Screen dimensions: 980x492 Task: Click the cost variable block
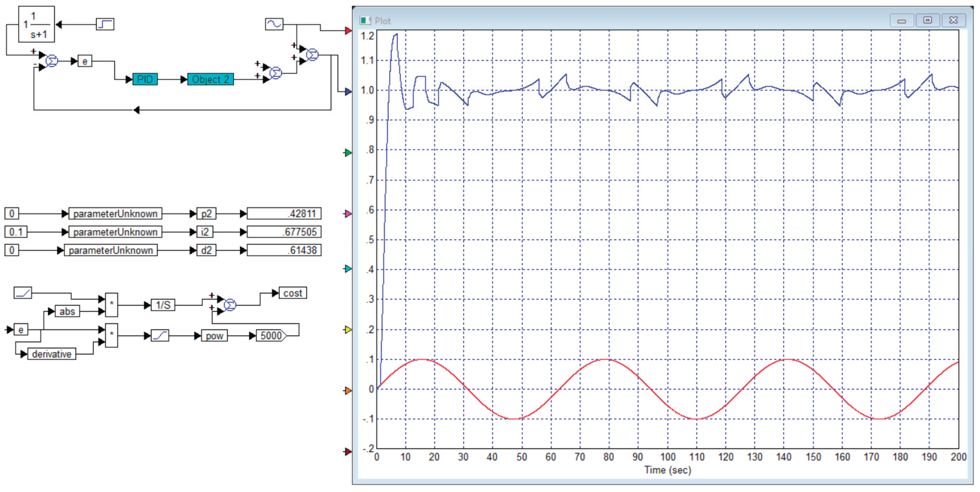point(293,293)
